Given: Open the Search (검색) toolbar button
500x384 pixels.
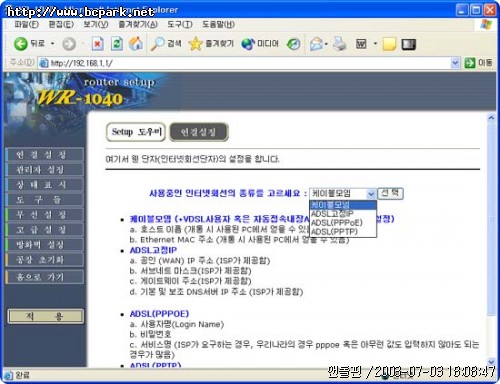Looking at the screenshot, I should coord(166,44).
